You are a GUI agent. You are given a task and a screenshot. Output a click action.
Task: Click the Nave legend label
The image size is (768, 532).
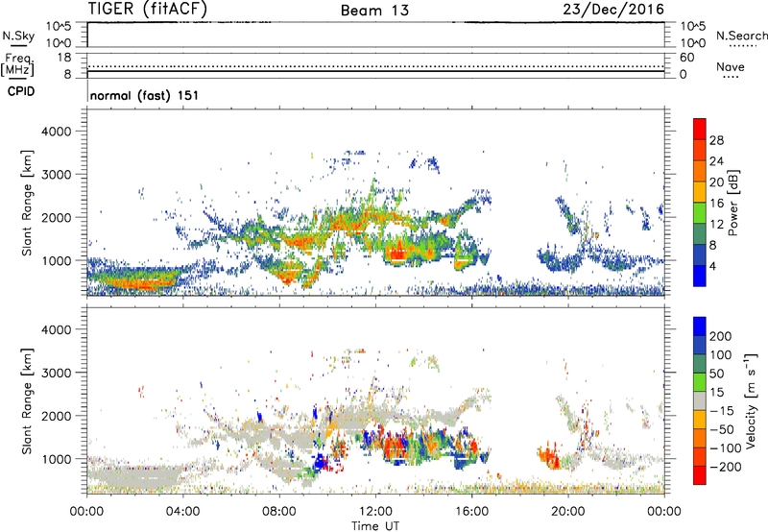point(731,67)
